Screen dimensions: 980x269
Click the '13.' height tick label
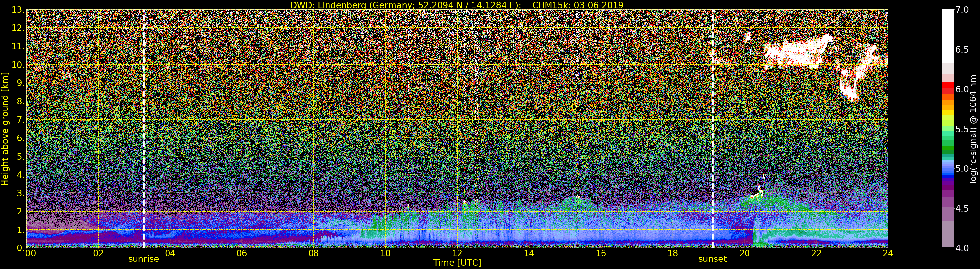(x=18, y=10)
